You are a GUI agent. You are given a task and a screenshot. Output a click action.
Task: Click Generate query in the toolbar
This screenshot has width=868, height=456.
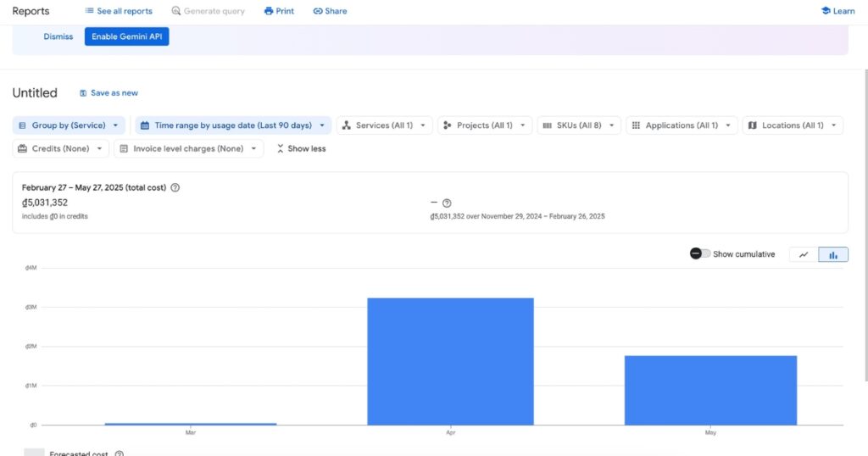[x=208, y=11]
